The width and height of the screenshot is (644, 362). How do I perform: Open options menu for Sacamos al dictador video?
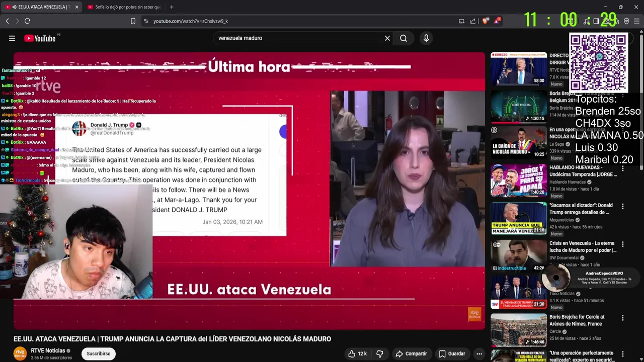623,206
